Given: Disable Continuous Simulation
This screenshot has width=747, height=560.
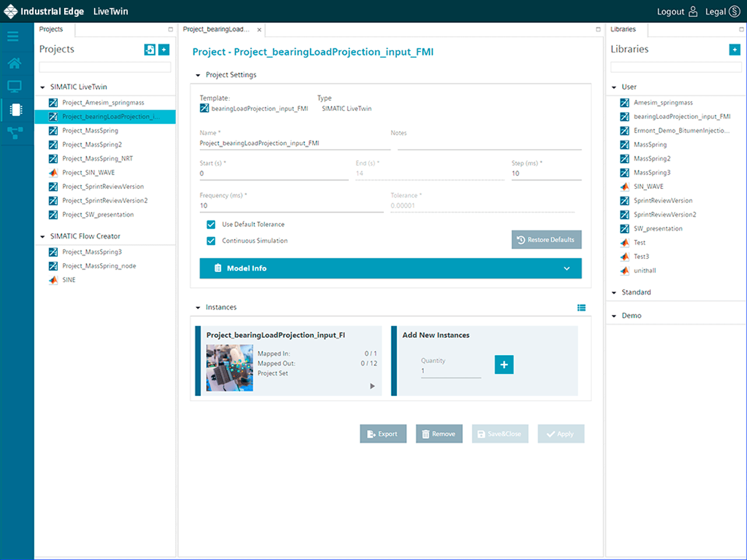Looking at the screenshot, I should (211, 240).
